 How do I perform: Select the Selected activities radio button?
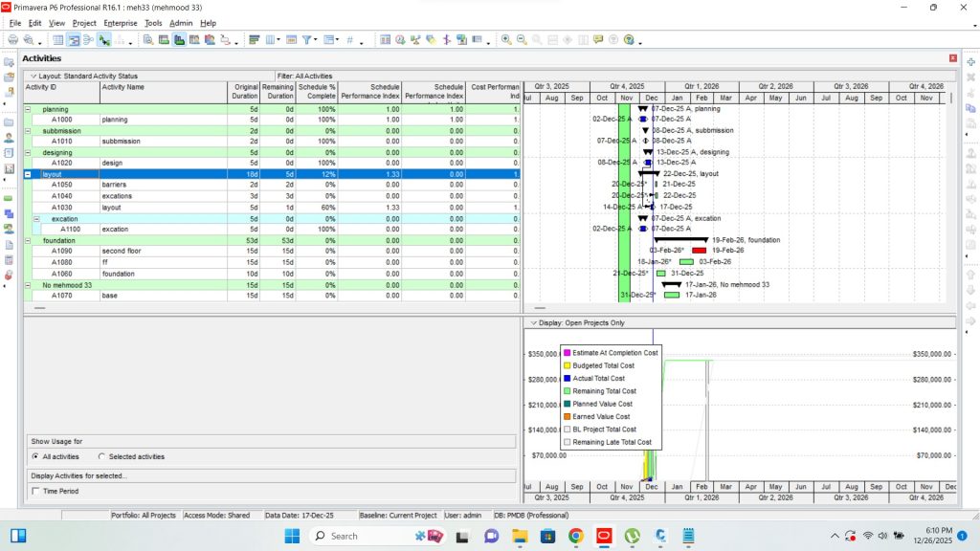coord(102,457)
